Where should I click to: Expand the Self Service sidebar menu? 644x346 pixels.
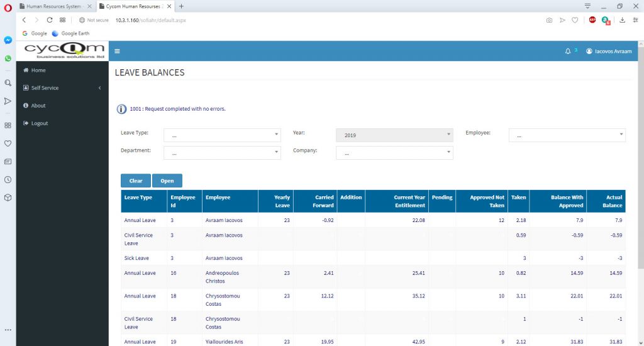tap(62, 88)
